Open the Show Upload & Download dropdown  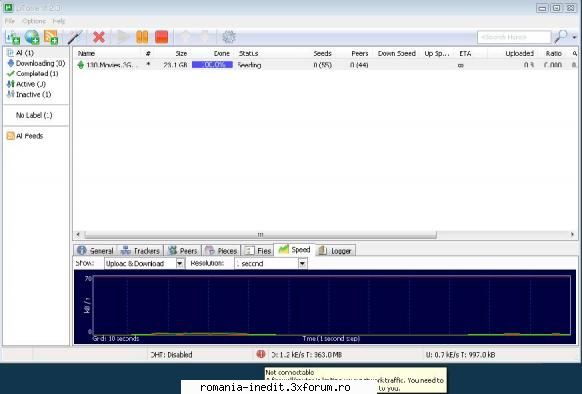[144, 263]
